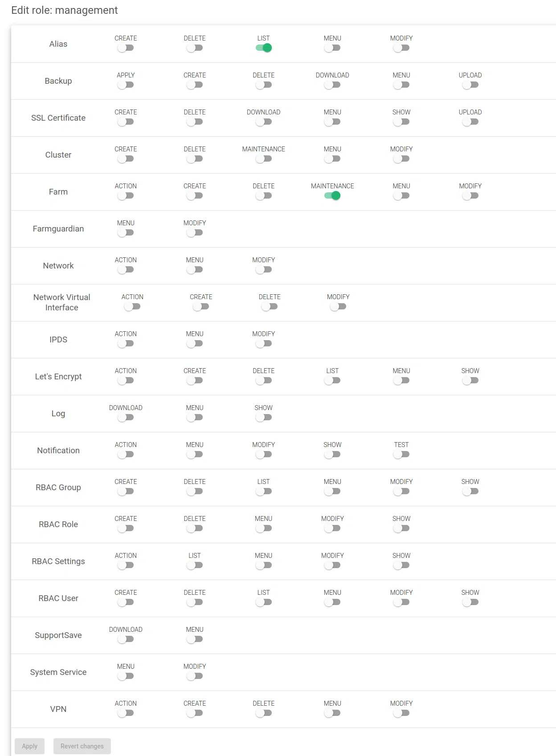Disable the Alias LIST permission toggle
556x756 pixels.
pyautogui.click(x=264, y=48)
